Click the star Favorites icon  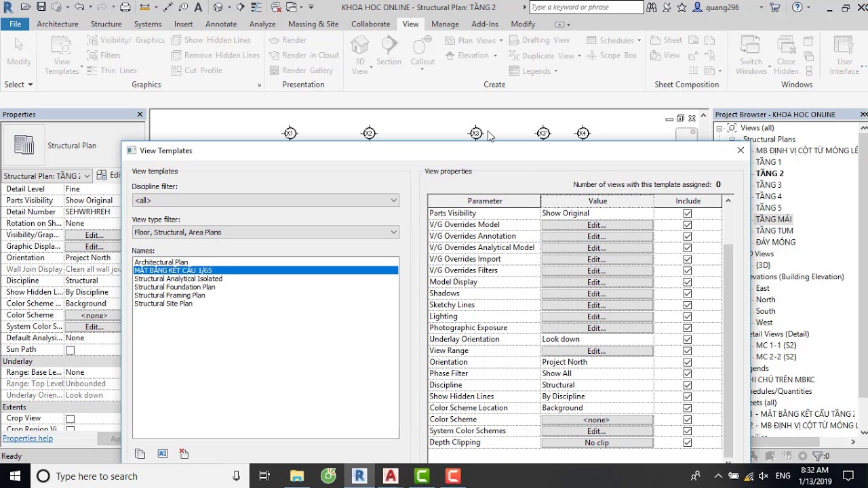[682, 7]
